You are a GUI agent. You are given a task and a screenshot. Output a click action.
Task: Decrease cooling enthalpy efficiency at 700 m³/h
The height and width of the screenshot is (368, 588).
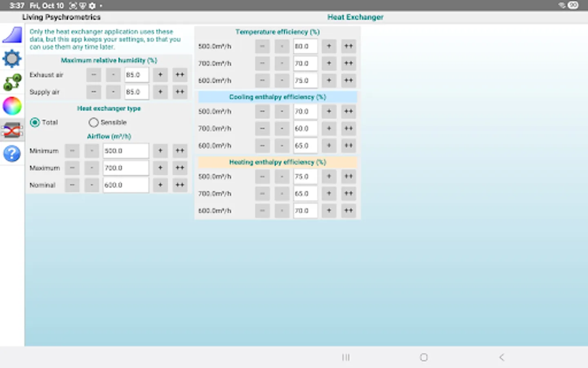(282, 128)
